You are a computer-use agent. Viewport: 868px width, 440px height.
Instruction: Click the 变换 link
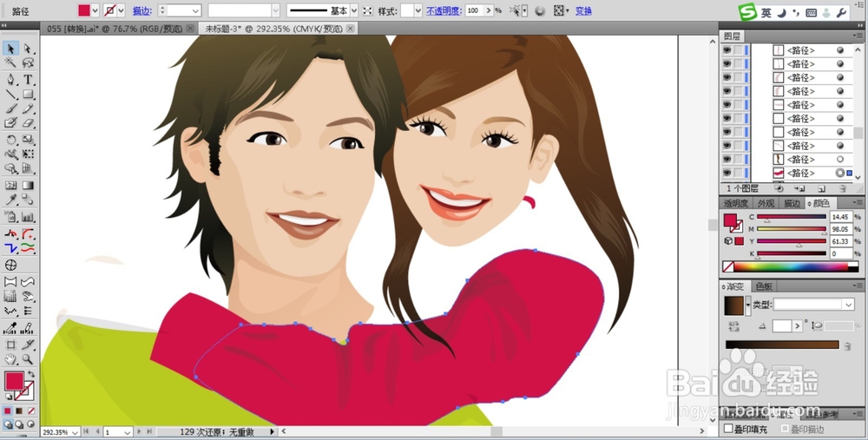pyautogui.click(x=584, y=10)
